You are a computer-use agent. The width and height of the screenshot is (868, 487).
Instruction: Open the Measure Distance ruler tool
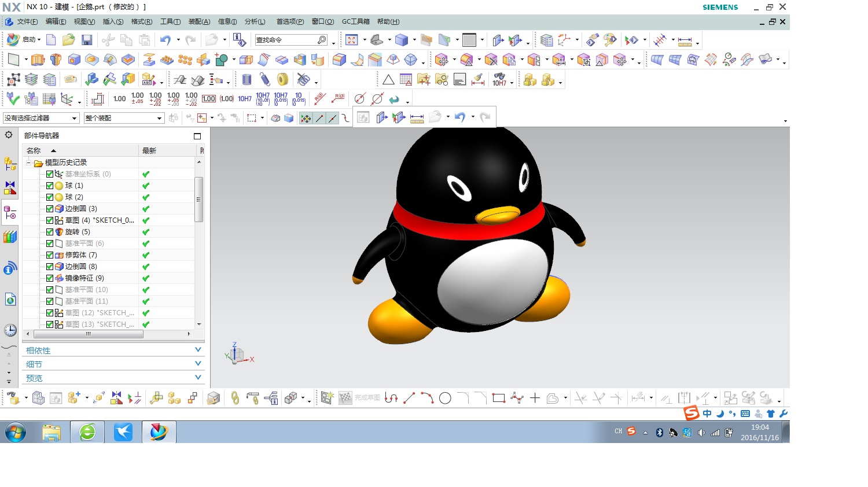pos(685,40)
